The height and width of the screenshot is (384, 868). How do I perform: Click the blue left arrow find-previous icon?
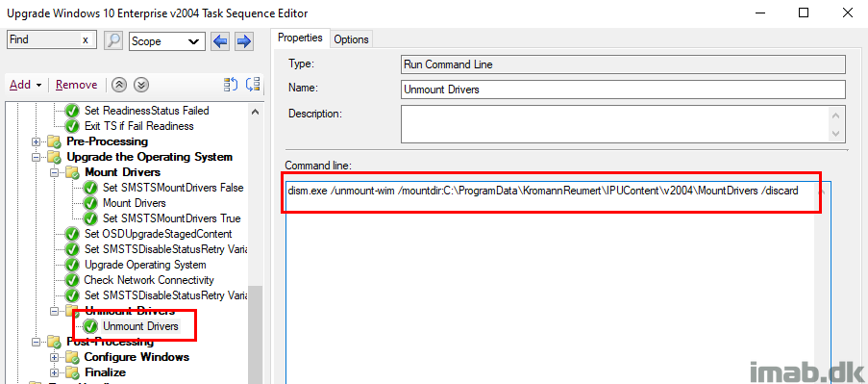pyautogui.click(x=221, y=41)
